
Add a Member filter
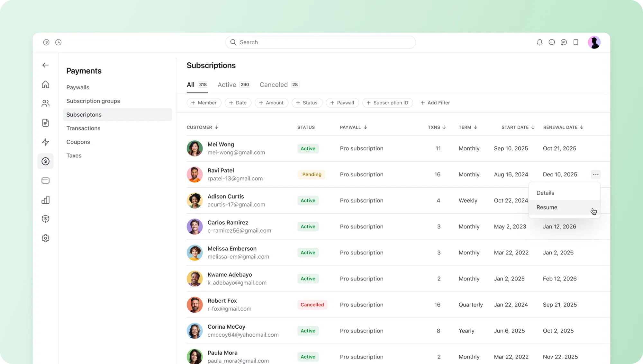[x=204, y=103]
